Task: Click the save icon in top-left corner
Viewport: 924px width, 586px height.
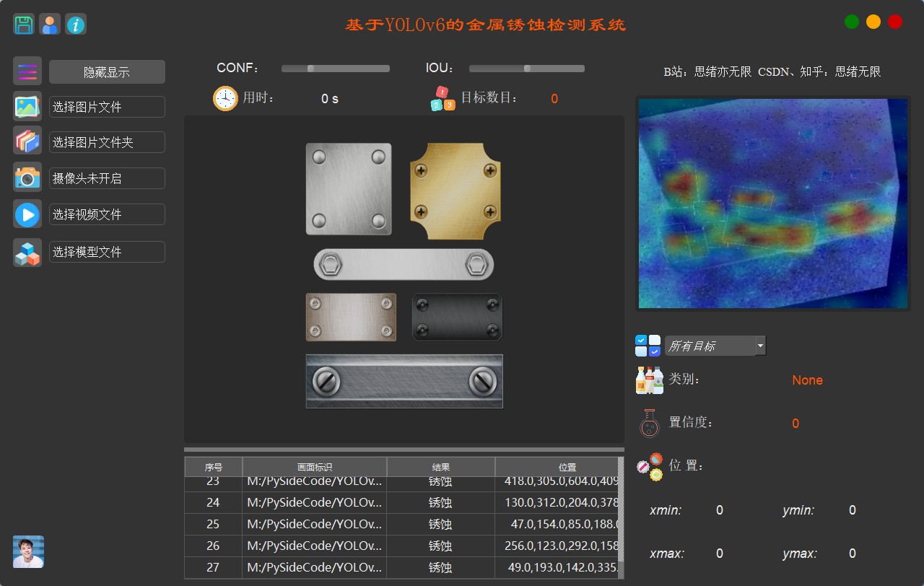Action: point(24,25)
